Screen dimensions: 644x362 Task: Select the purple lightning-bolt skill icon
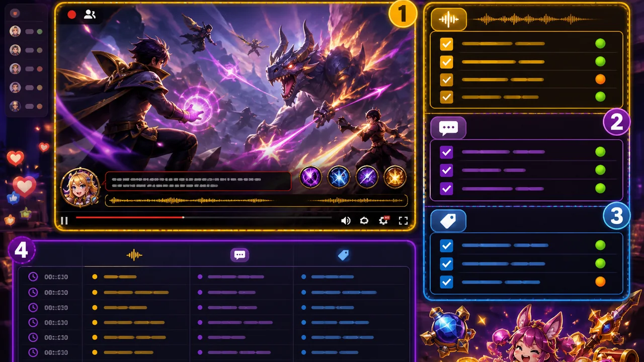coord(367,177)
